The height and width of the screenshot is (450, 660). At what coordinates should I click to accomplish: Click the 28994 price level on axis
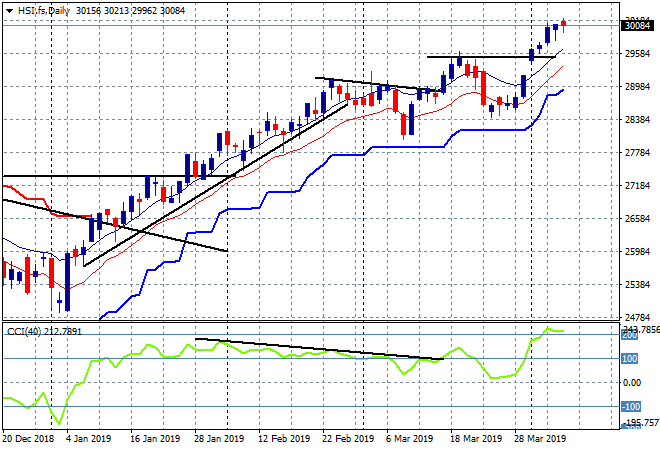637,86
